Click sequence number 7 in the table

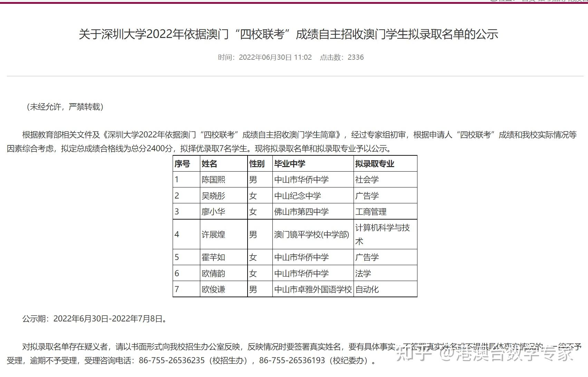coord(186,289)
